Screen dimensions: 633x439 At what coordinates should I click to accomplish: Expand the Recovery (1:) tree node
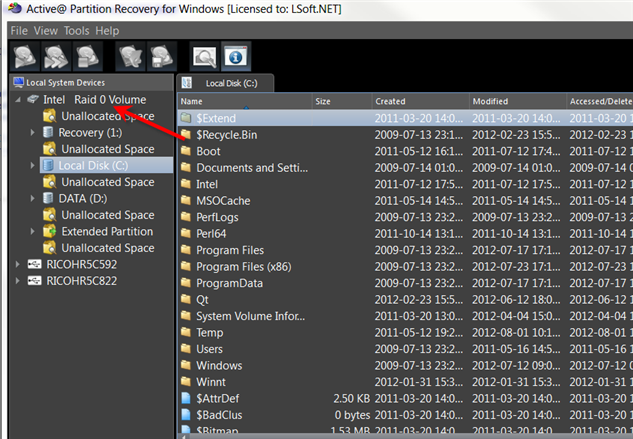[32, 132]
